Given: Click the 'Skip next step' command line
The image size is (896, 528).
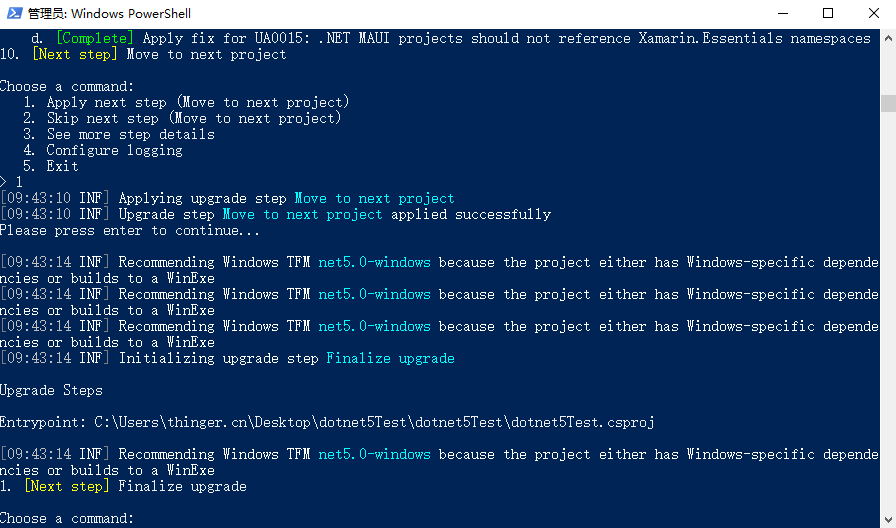Looking at the screenshot, I should [182, 118].
